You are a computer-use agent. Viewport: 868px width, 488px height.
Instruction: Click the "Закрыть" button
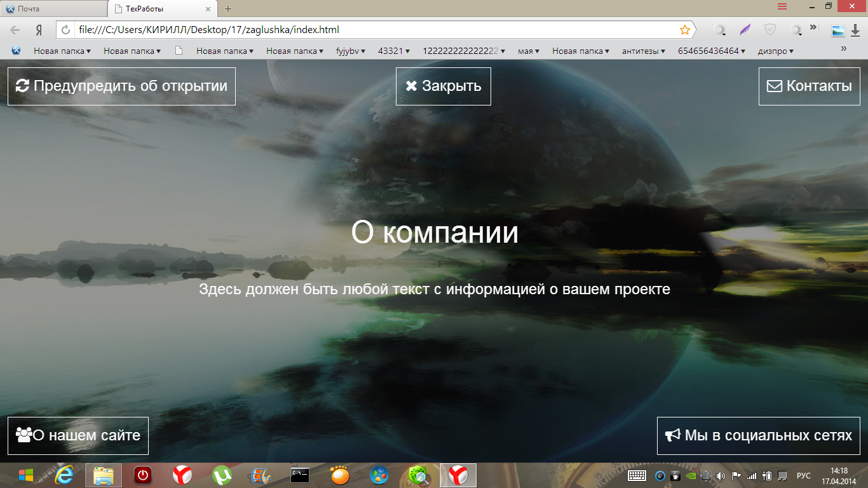(444, 86)
